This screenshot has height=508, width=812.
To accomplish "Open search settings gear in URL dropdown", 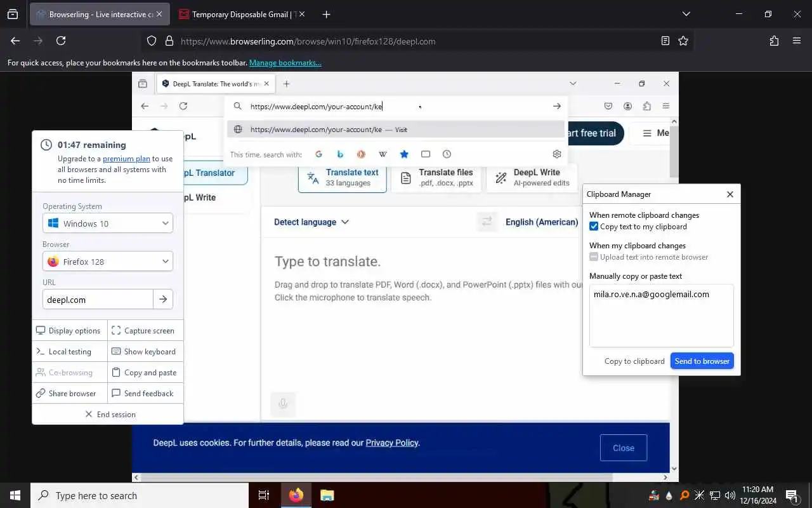I will click(x=556, y=154).
